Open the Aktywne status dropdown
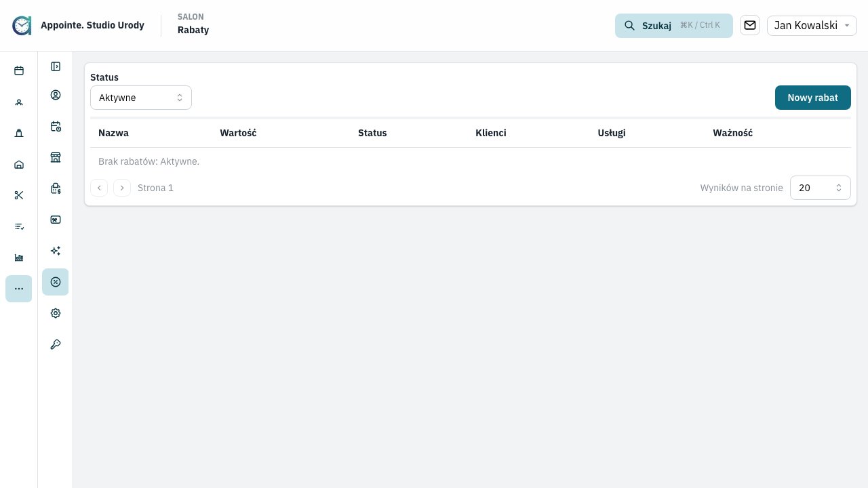Image resolution: width=868 pixels, height=488 pixels. (x=141, y=98)
